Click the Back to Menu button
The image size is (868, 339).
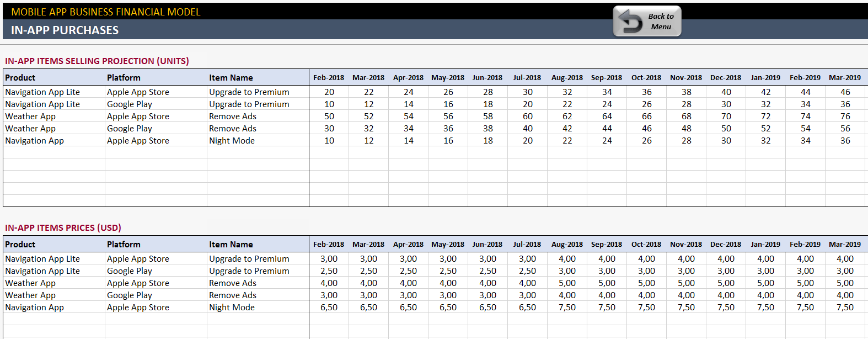[647, 22]
